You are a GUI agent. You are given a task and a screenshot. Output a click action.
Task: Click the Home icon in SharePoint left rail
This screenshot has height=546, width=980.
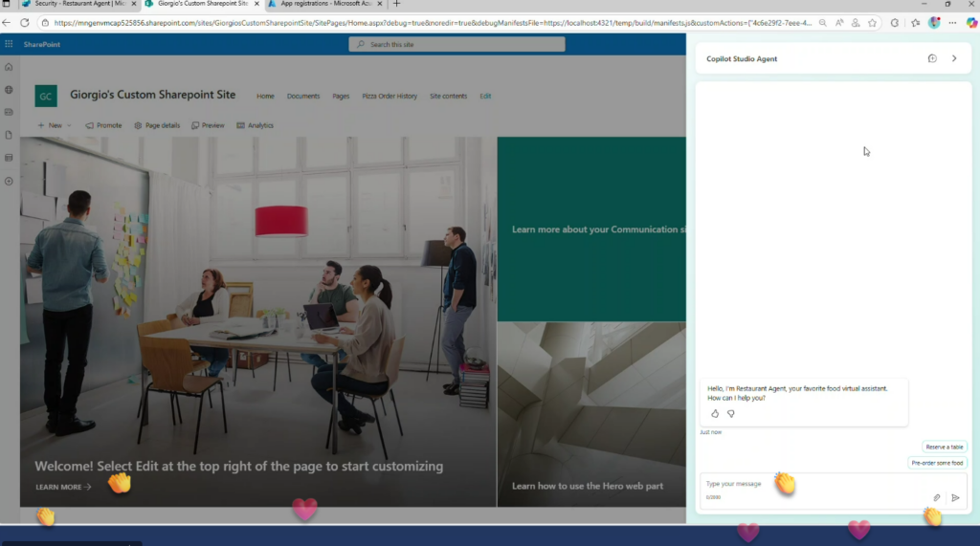click(9, 67)
